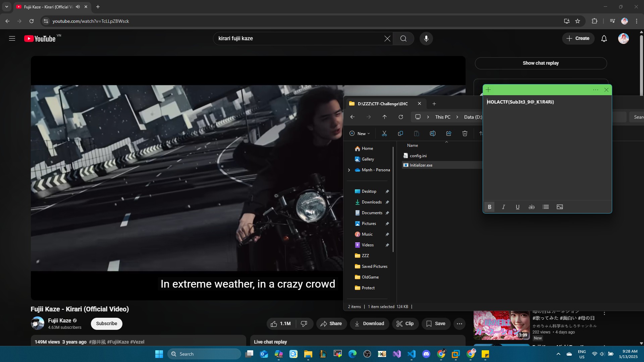Click the YouTube search input field
Image resolution: width=644 pixels, height=362 pixels.
[x=299, y=39]
